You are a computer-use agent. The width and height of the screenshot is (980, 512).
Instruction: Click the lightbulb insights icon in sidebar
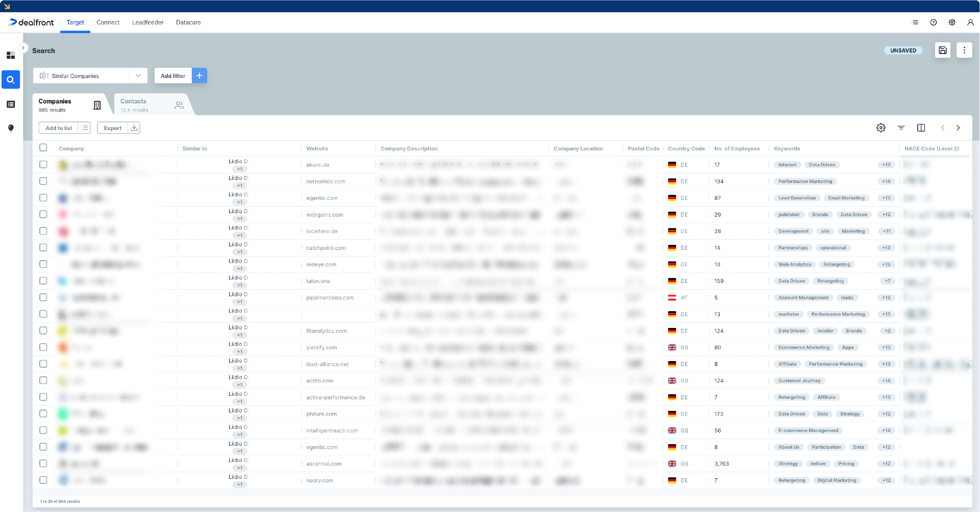pos(11,128)
